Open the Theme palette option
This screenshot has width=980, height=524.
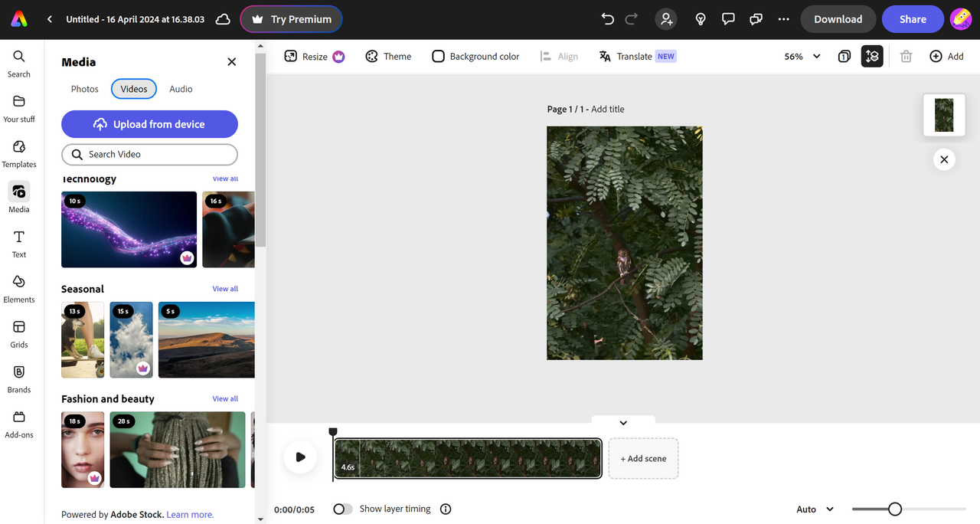coord(388,57)
